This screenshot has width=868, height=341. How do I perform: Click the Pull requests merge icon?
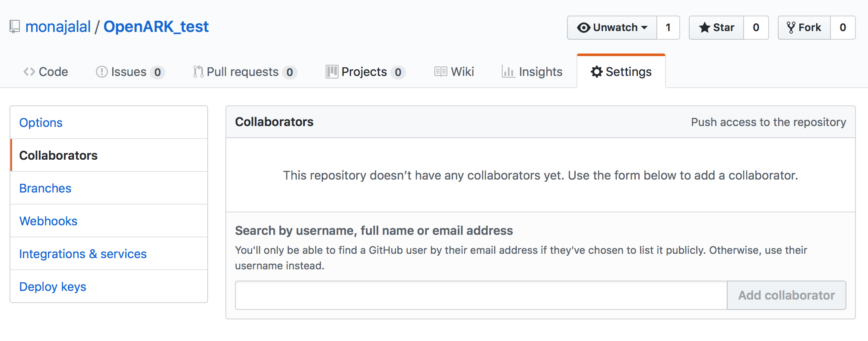coord(198,72)
